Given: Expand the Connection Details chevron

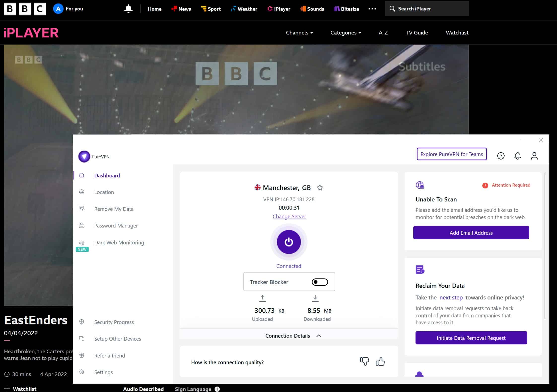Looking at the screenshot, I should click(x=319, y=336).
